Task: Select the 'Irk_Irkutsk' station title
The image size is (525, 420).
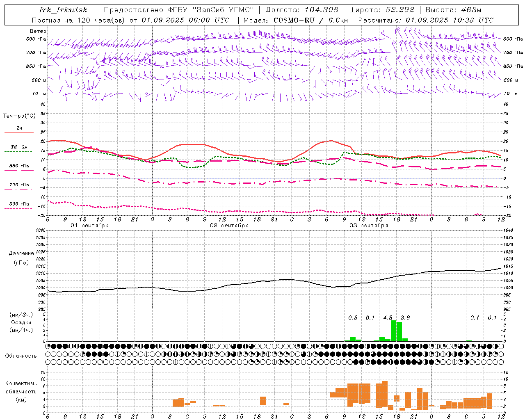Action: [x=63, y=10]
